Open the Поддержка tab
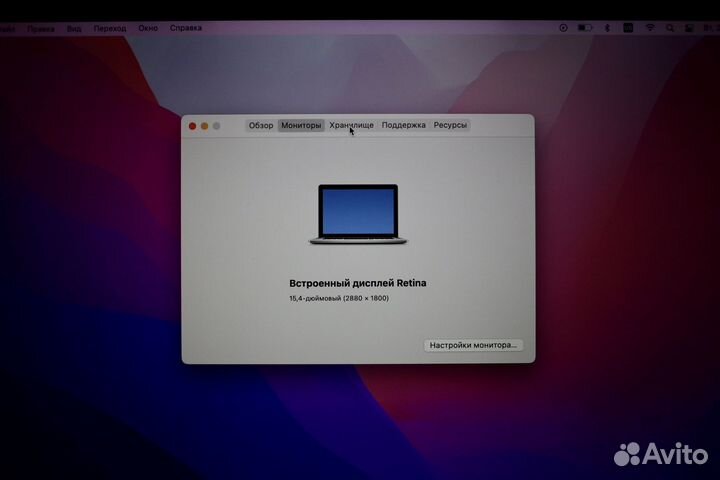This screenshot has height=480, width=720. click(404, 125)
